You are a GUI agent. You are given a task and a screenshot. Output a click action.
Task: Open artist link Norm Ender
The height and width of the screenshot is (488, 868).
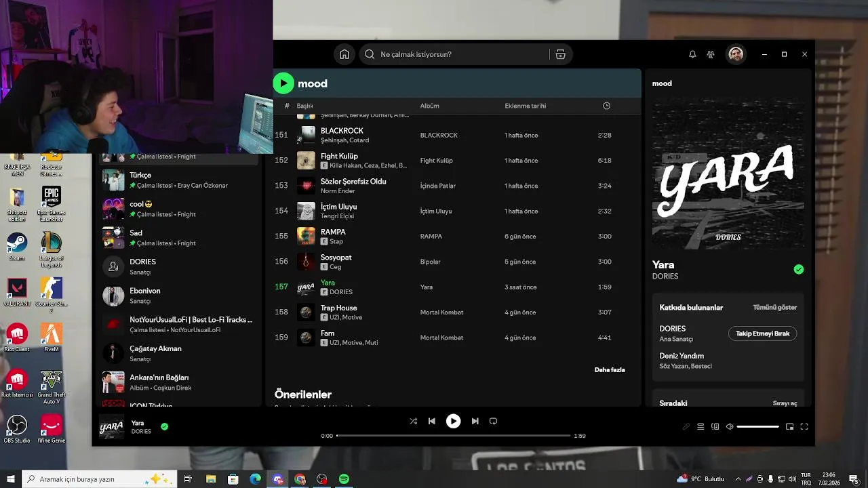[338, 191]
